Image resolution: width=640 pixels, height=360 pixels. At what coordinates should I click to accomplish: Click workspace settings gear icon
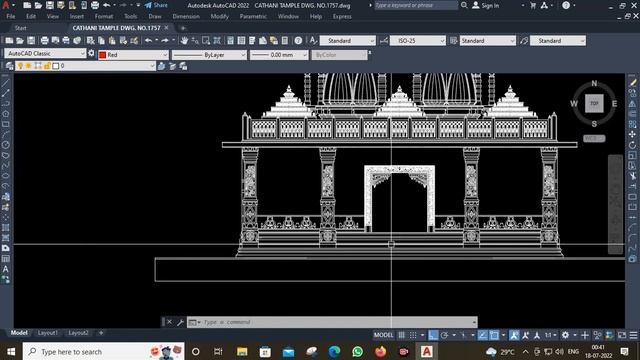(x=91, y=53)
